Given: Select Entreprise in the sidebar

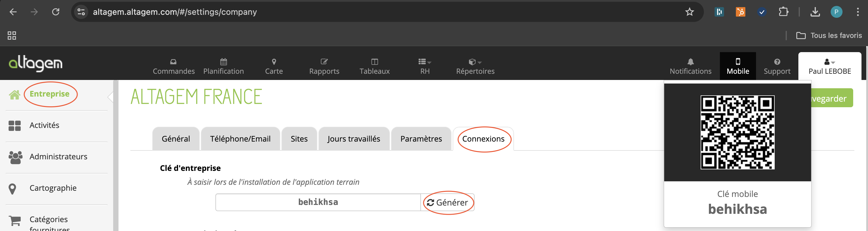Looking at the screenshot, I should (49, 94).
